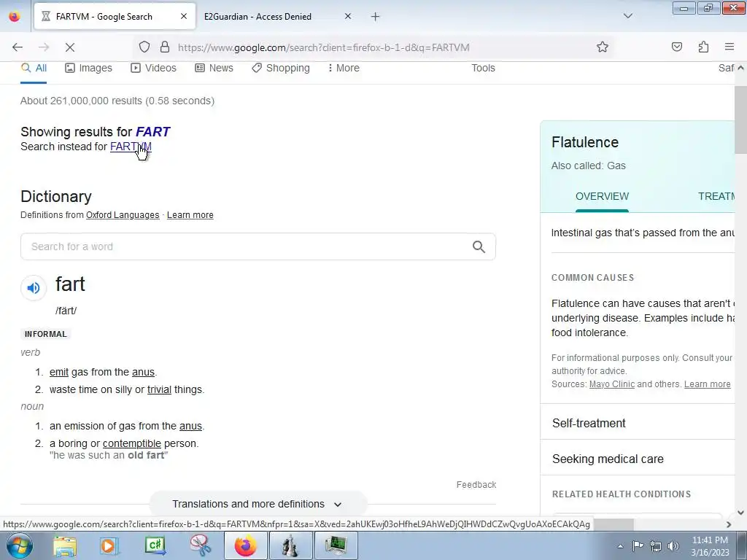This screenshot has width=747, height=560.
Task: Open Windows Explorer from taskbar
Action: pyautogui.click(x=64, y=545)
